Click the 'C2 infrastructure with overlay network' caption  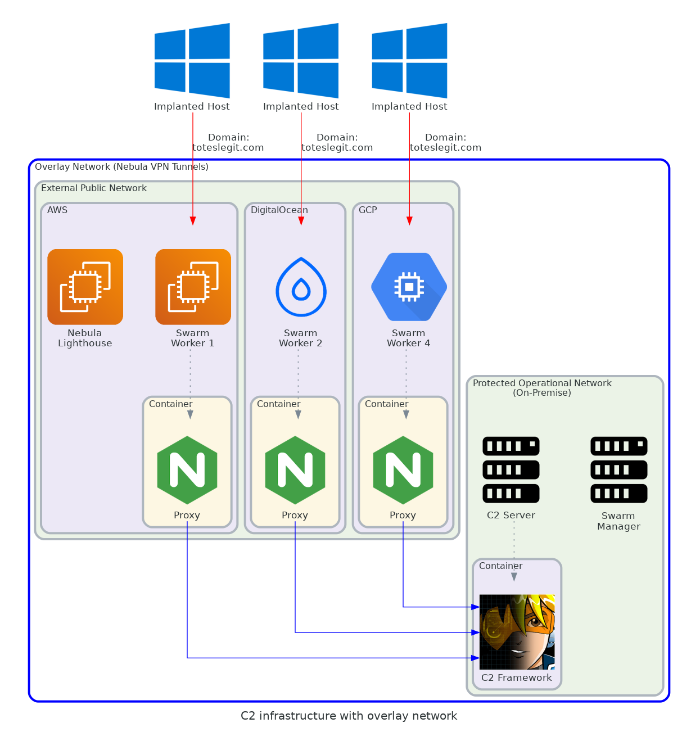(349, 716)
